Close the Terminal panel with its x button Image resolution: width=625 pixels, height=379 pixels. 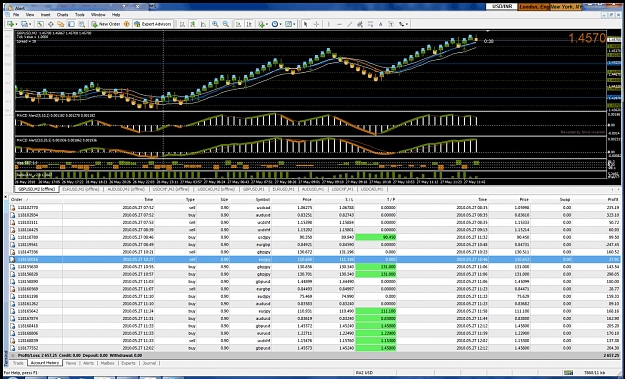6,197
